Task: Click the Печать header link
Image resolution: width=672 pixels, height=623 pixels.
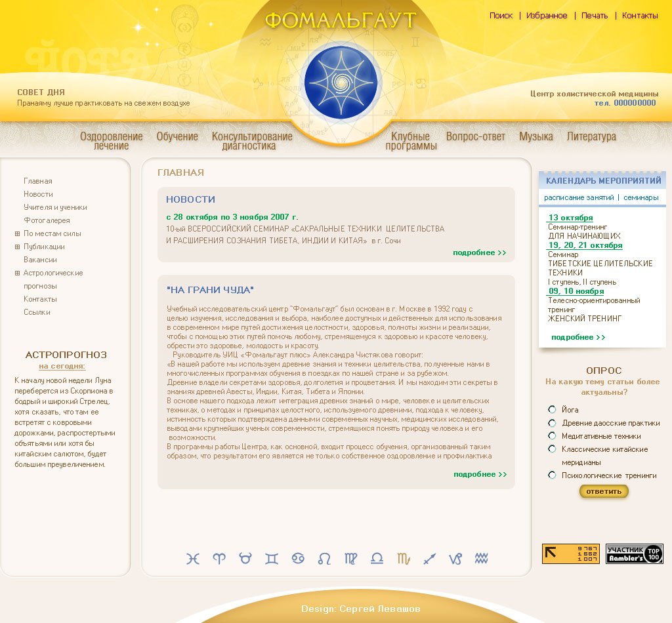Action: 595,16
